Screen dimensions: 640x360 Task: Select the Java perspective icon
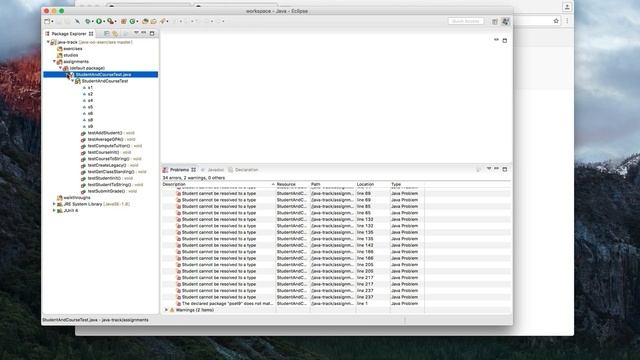pyautogui.click(x=505, y=21)
